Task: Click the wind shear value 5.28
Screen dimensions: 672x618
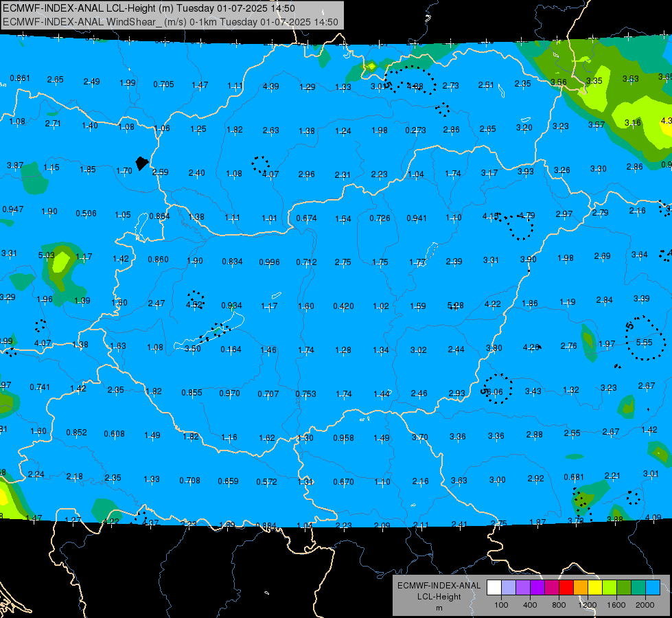Action: point(455,306)
